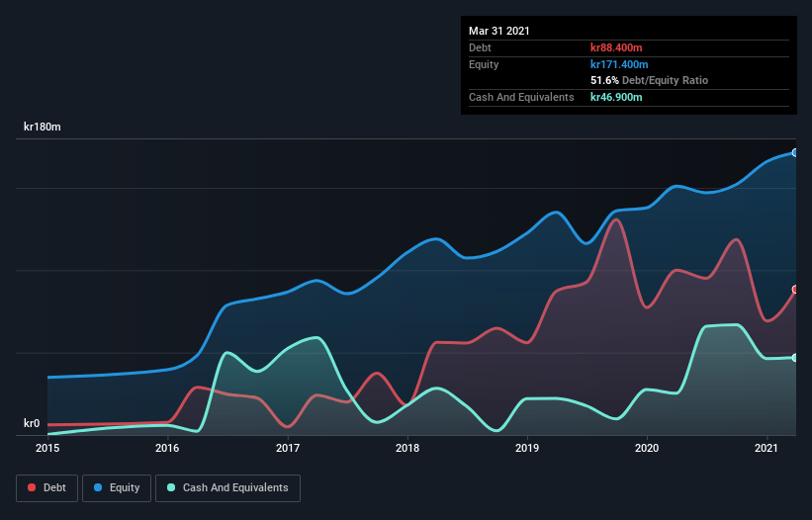This screenshot has height=520, width=812.
Task: Select the 2017 axis label
Action: pos(288,448)
